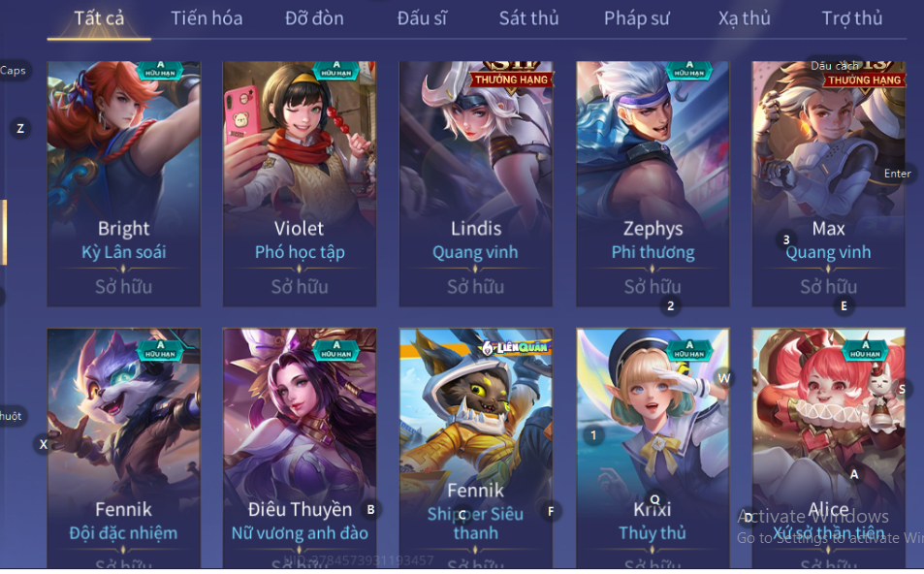924x574 pixels.
Task: Click the Hữu hạn badge on Bright card
Action: (x=160, y=70)
